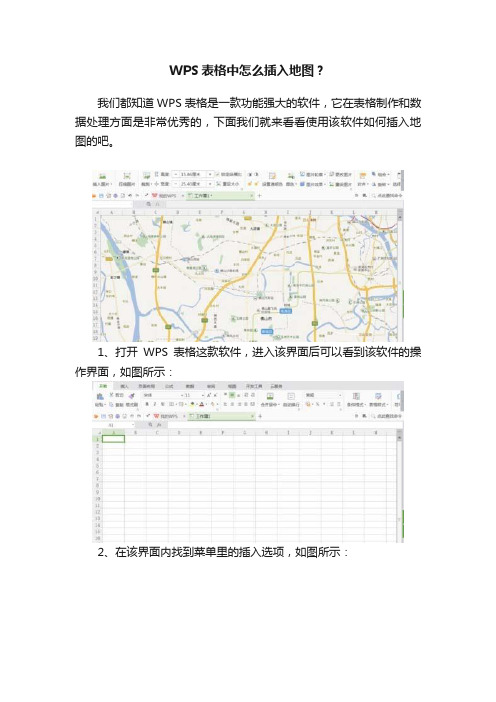Click the fx insert function icon
This screenshot has height=702, width=496.
click(x=159, y=424)
